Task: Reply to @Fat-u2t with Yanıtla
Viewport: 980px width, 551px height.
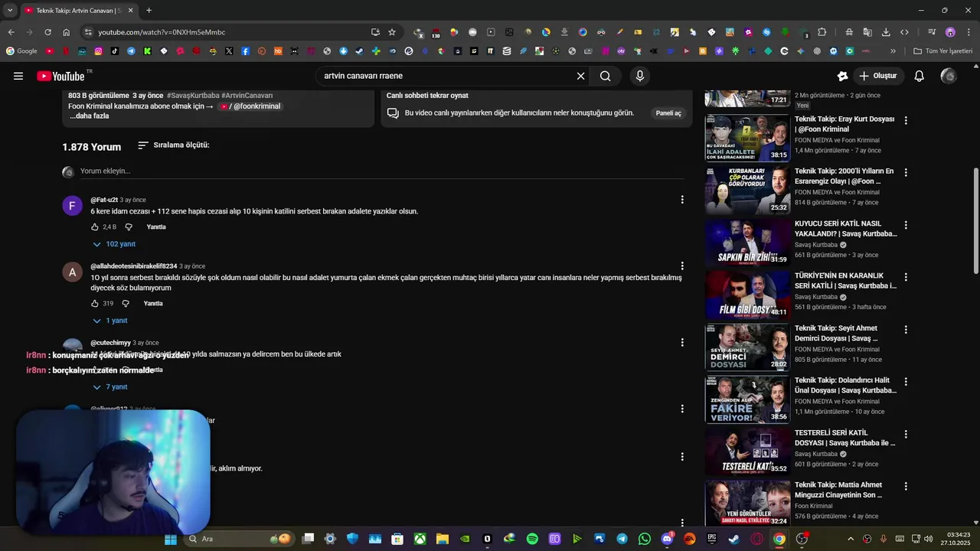Action: click(156, 227)
